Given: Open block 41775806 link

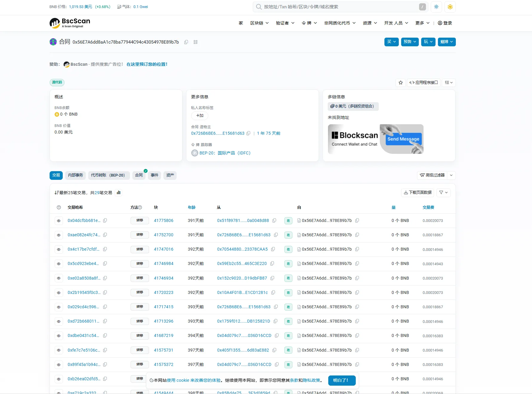Looking at the screenshot, I should pos(163,221).
